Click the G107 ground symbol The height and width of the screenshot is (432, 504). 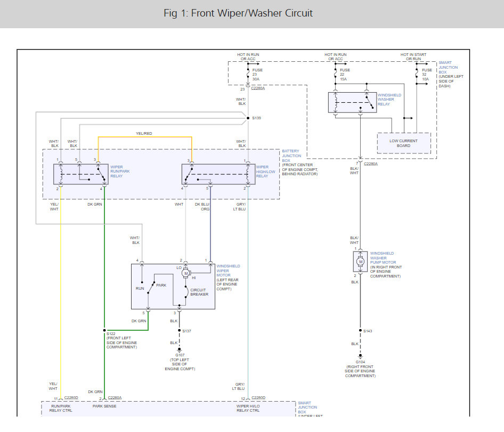[x=180, y=350]
